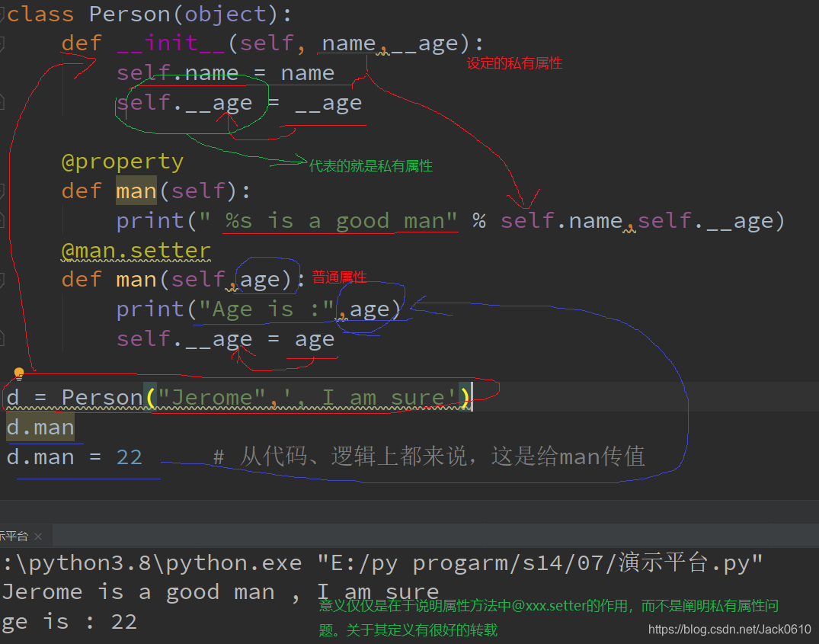This screenshot has width=819, height=644.
Task: Place cursor in 'self.__age = age' line
Action: point(225,339)
